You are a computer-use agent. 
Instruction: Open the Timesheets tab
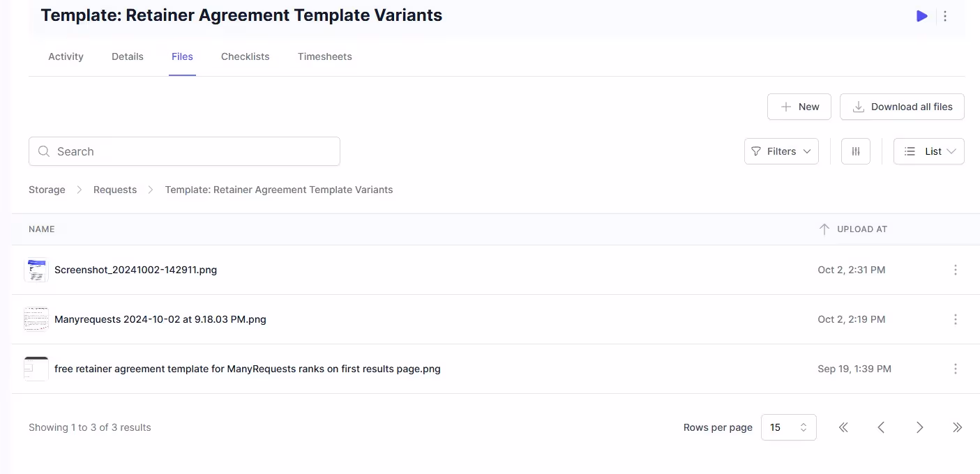point(324,56)
